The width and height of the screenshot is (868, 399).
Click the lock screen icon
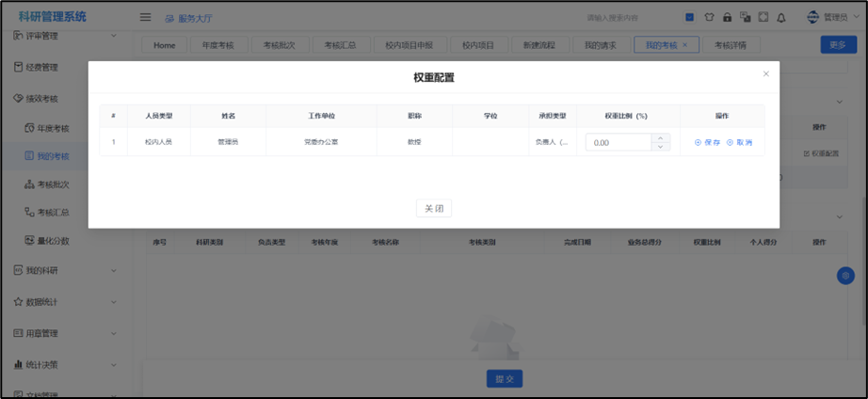point(727,17)
